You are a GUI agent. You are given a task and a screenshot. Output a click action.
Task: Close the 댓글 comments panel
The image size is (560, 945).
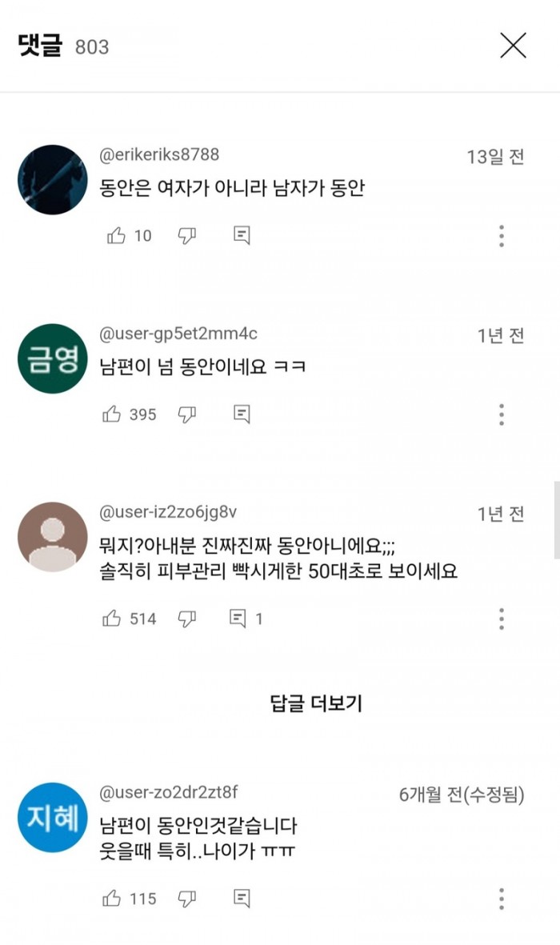[513, 46]
